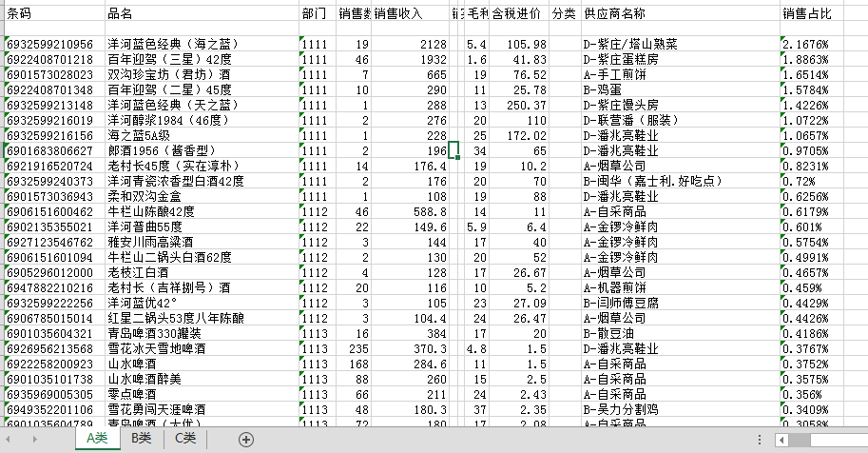The width and height of the screenshot is (868, 453).
Task: Select cell 雪花勇闯天涯啤酒
Action: point(203,410)
